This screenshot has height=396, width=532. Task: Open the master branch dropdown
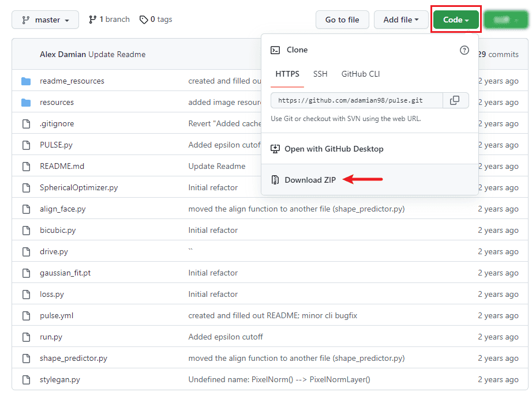[46, 20]
